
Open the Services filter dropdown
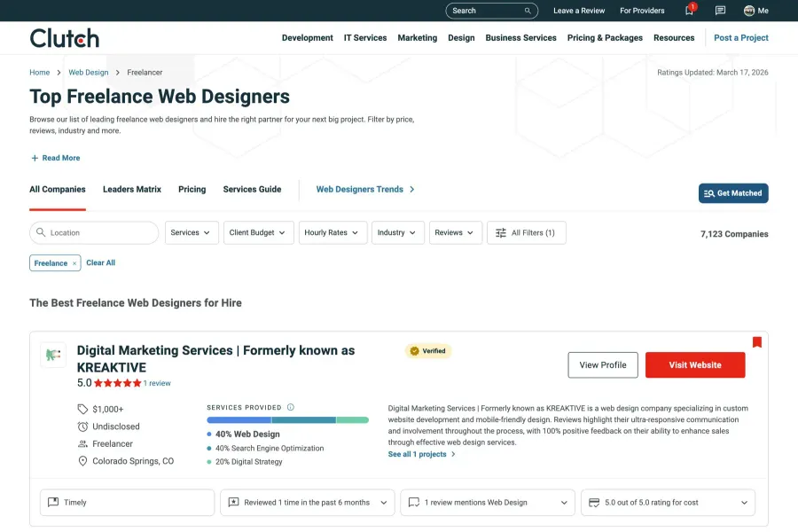pyautogui.click(x=191, y=232)
